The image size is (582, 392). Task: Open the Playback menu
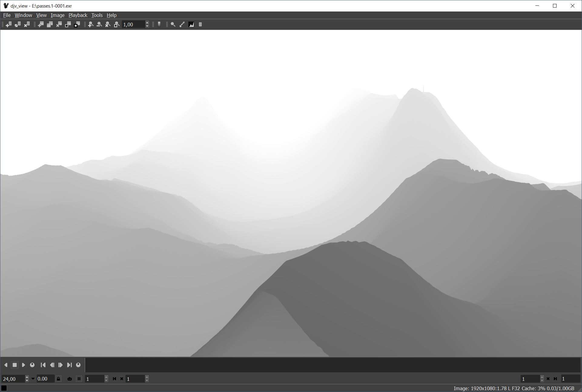tap(78, 15)
